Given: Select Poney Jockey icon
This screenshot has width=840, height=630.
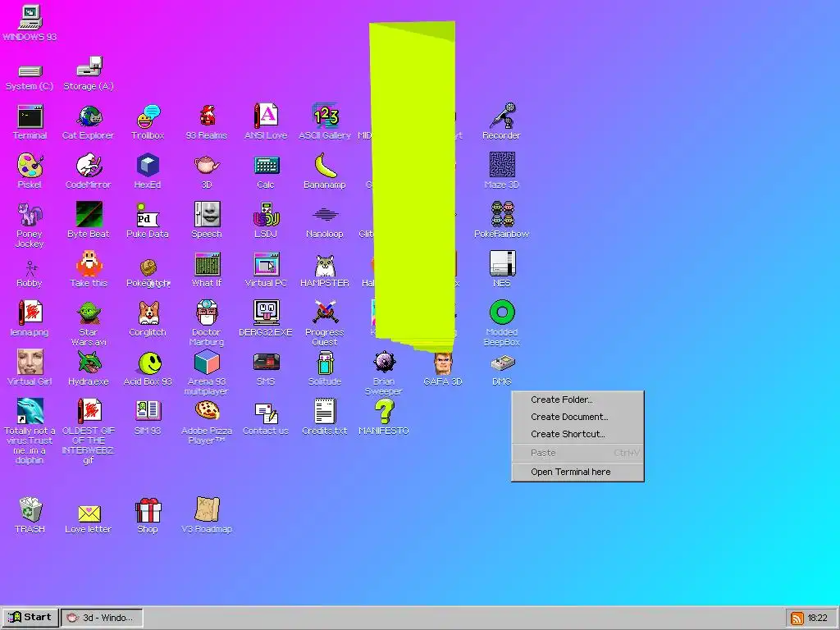Looking at the screenshot, I should click(30, 215).
